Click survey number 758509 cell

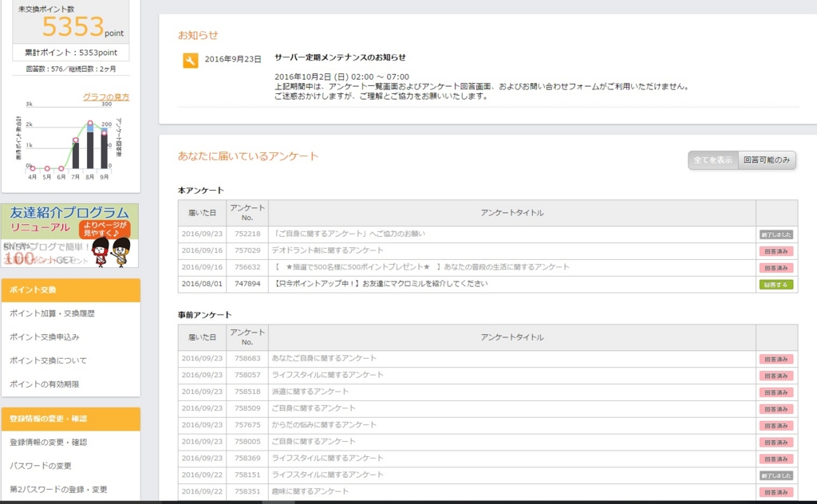247,408
